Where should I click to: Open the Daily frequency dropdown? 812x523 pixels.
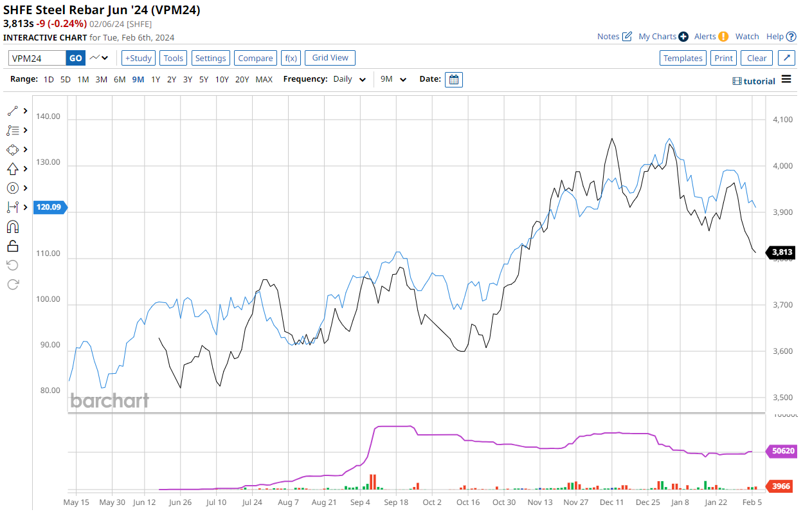(350, 80)
